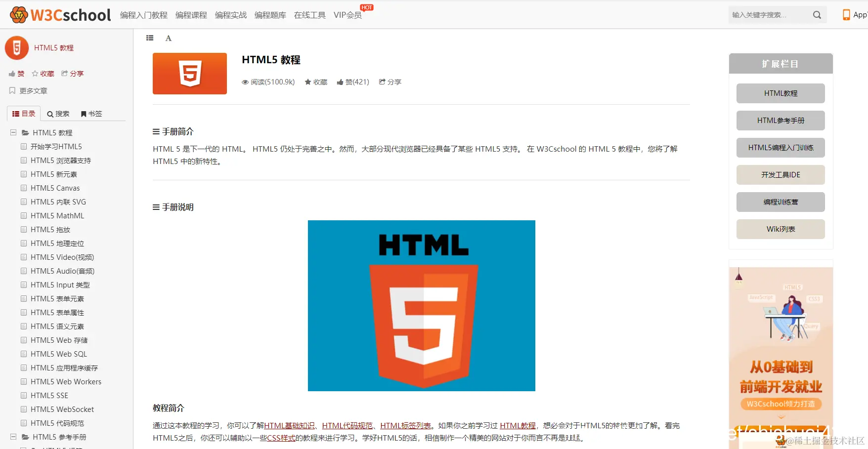
Task: Click the keyword search input field
Action: click(769, 15)
